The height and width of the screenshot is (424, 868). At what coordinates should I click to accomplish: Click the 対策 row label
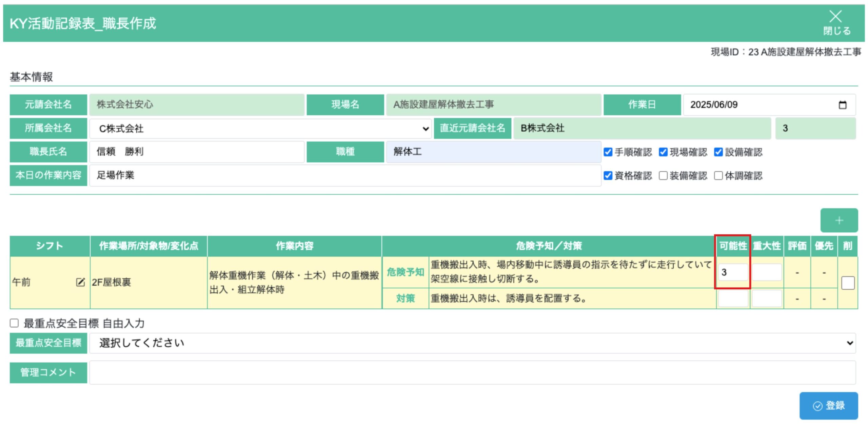[406, 298]
